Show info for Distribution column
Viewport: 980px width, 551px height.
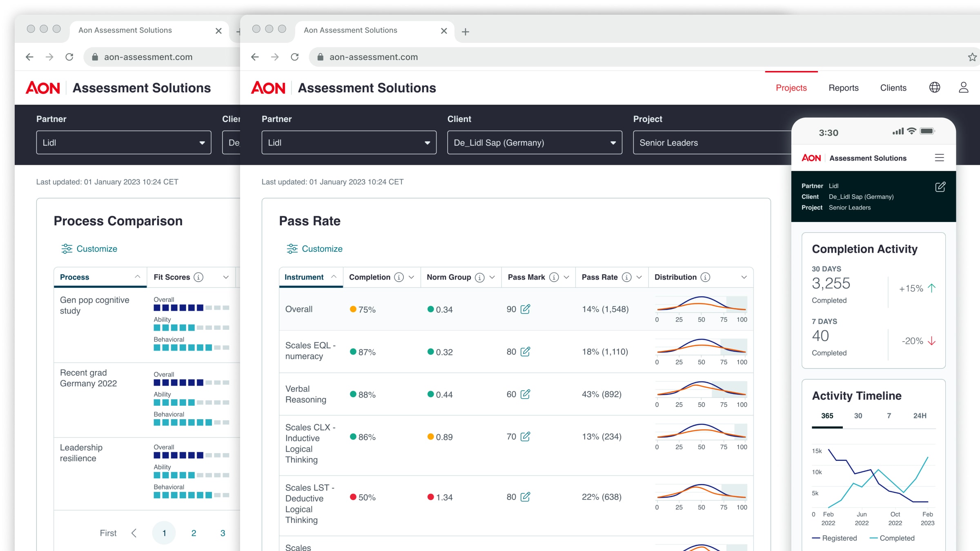705,277
